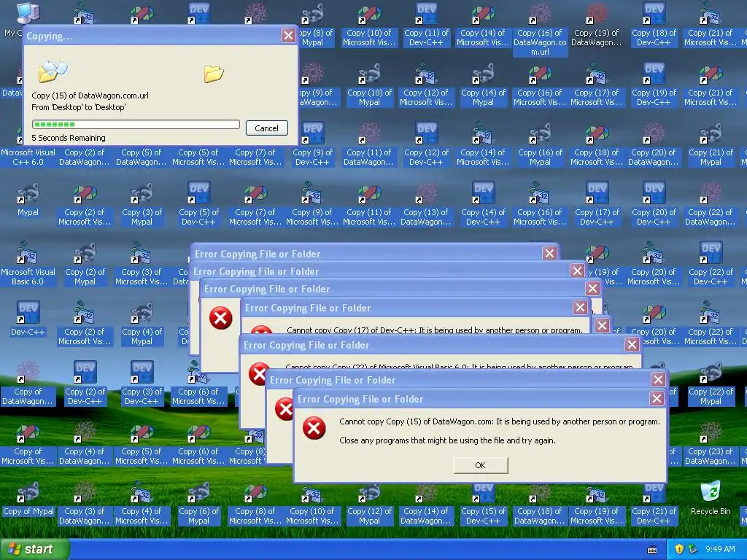Cancel the file copying operation
This screenshot has height=560, width=747.
pyautogui.click(x=266, y=128)
